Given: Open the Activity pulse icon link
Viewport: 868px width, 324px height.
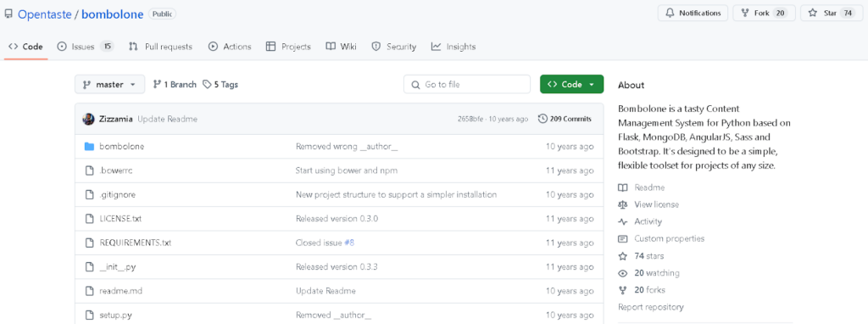Looking at the screenshot, I should coord(623,222).
